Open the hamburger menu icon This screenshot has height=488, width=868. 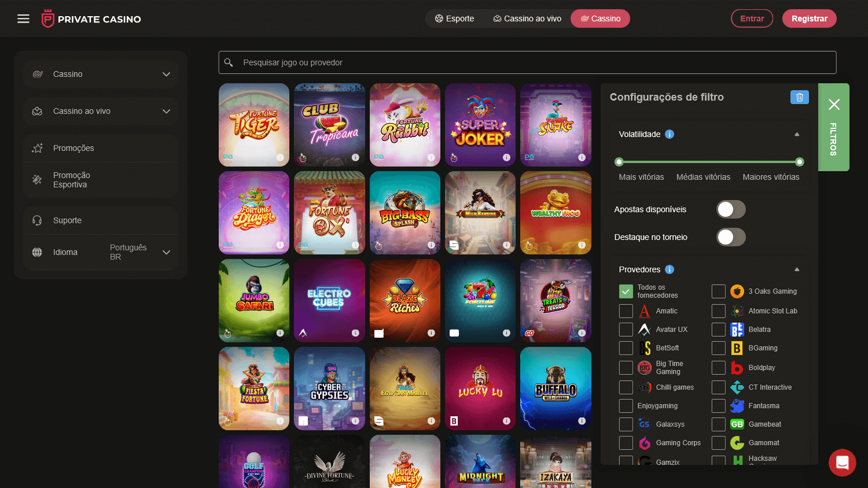coord(23,19)
